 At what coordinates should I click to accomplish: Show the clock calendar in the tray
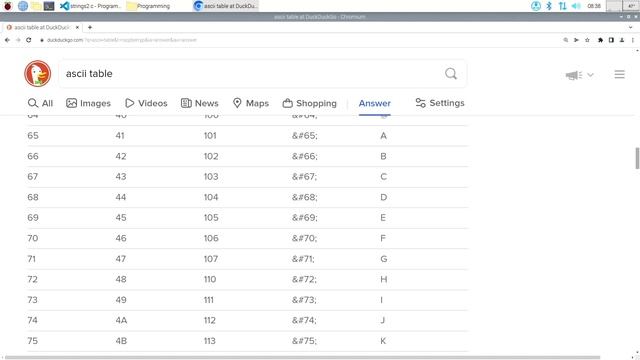[x=594, y=6]
